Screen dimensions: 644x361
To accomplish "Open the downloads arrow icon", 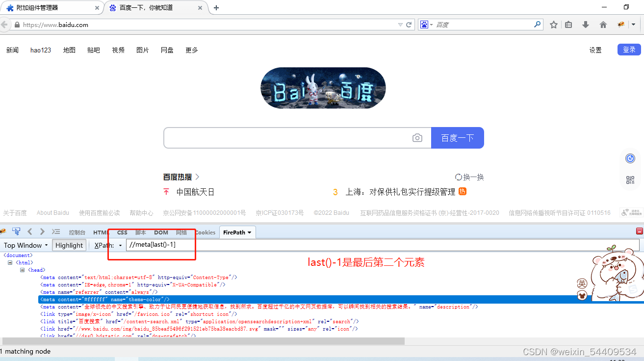I will coord(585,25).
